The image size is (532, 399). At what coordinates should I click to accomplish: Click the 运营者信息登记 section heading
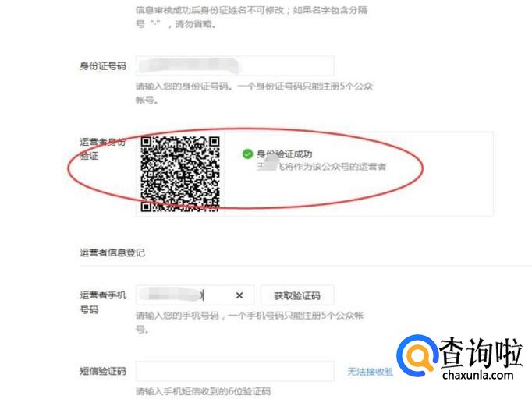pos(112,252)
